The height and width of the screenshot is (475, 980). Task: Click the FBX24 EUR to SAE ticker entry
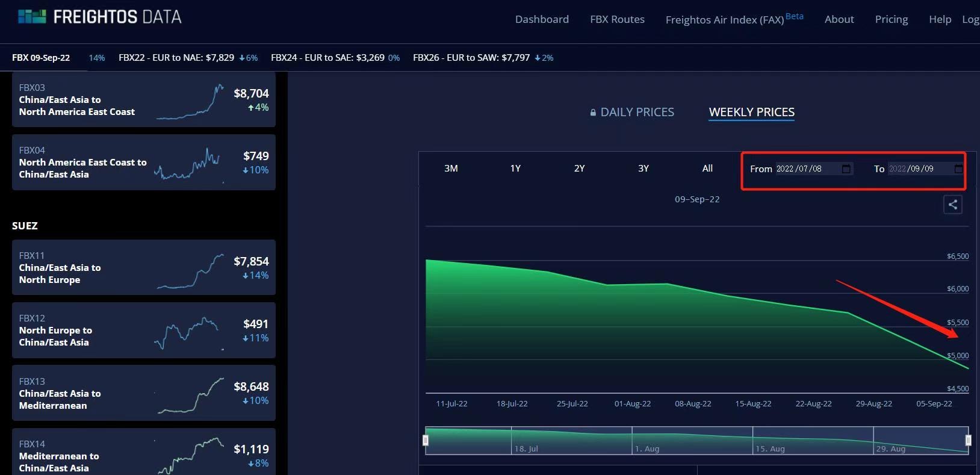tap(335, 58)
